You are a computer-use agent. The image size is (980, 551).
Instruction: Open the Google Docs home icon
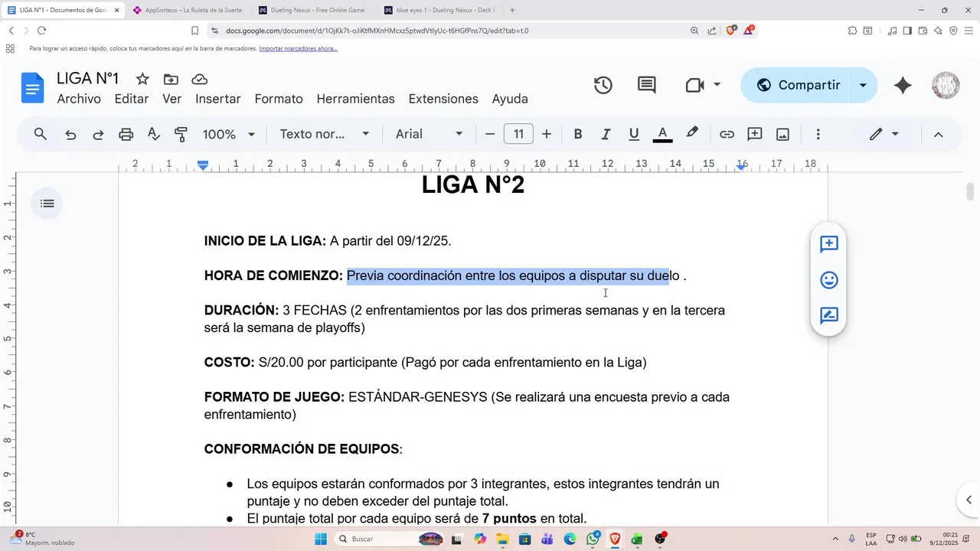[x=33, y=87]
